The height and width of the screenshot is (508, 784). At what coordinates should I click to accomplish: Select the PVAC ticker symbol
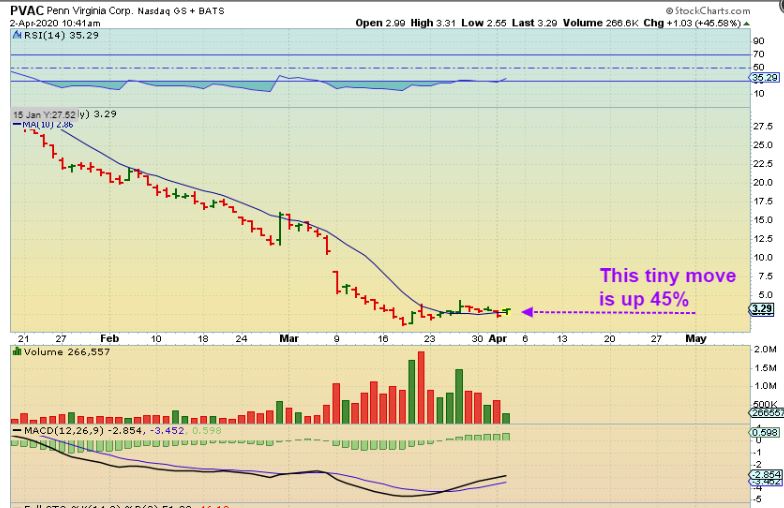pyautogui.click(x=26, y=10)
